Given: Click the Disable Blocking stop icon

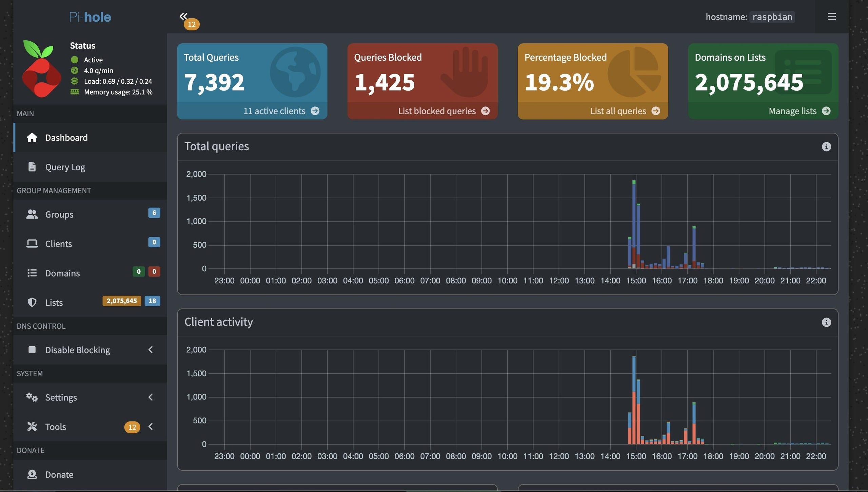Looking at the screenshot, I should pos(32,350).
